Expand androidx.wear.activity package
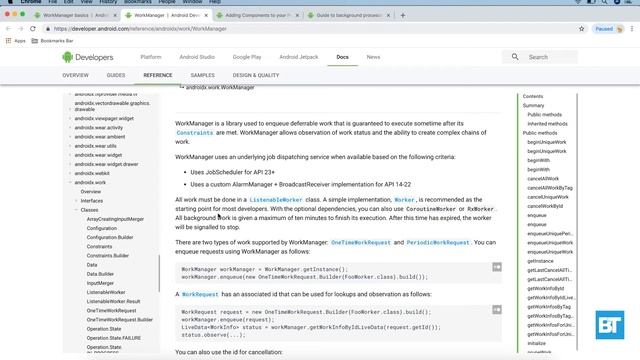Viewport: 640px width, 360px height. [x=70, y=128]
